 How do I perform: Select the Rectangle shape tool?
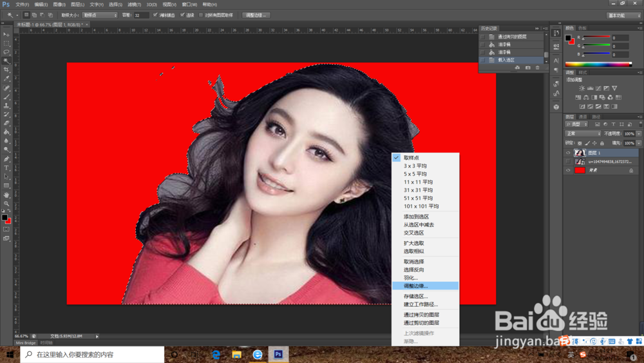tap(6, 186)
